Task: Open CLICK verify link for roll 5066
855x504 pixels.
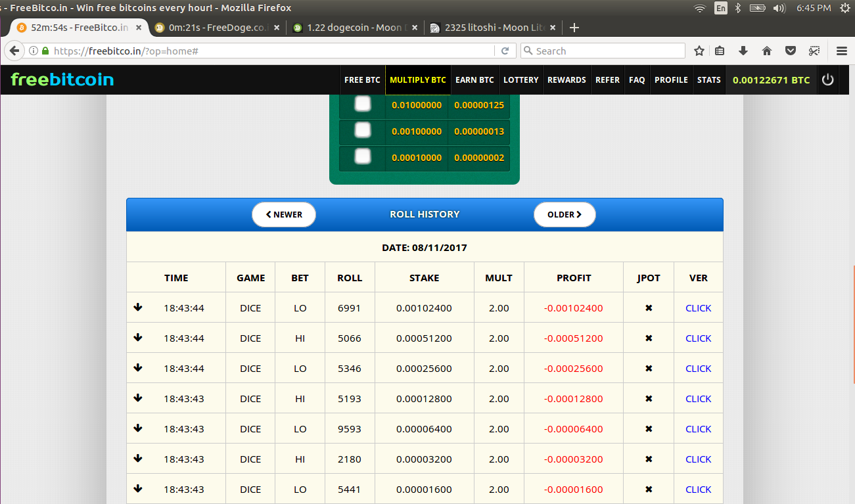Action: click(x=698, y=338)
